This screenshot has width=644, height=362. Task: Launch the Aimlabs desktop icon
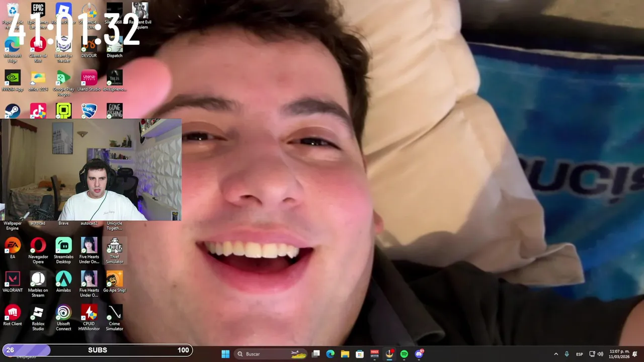coord(63,282)
